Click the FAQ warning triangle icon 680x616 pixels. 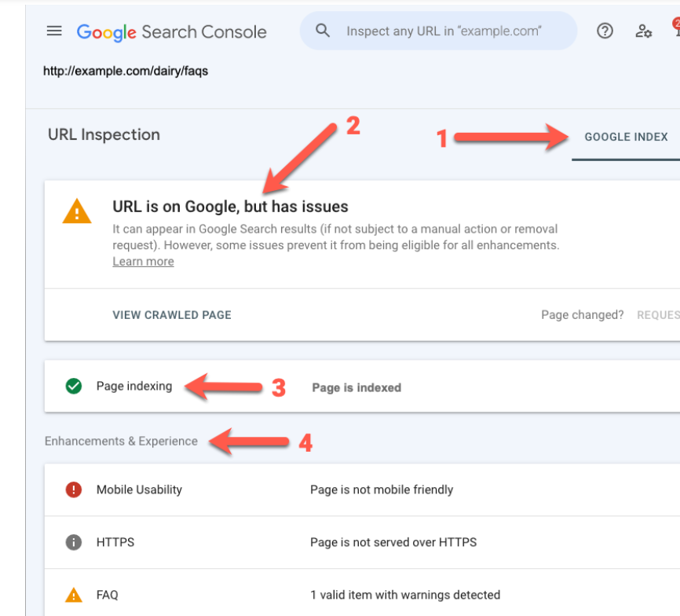74,595
